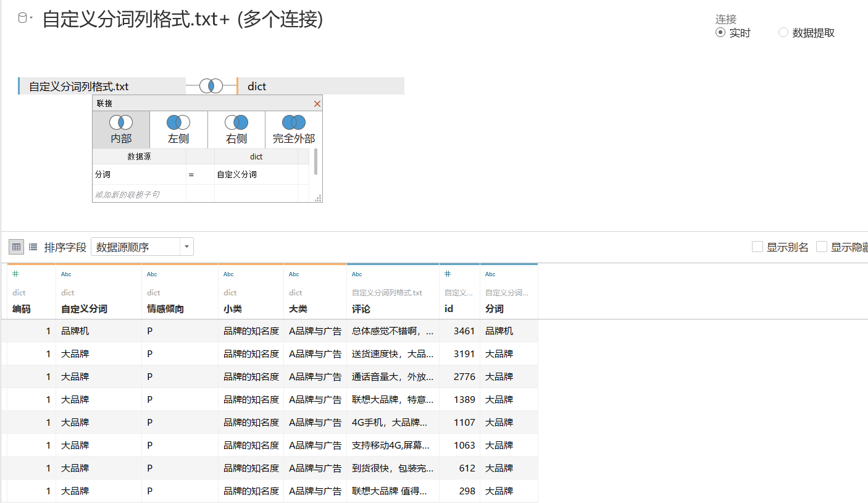Change Abc data type of 情感倾向 column
This screenshot has width=868, height=503.
[152, 274]
